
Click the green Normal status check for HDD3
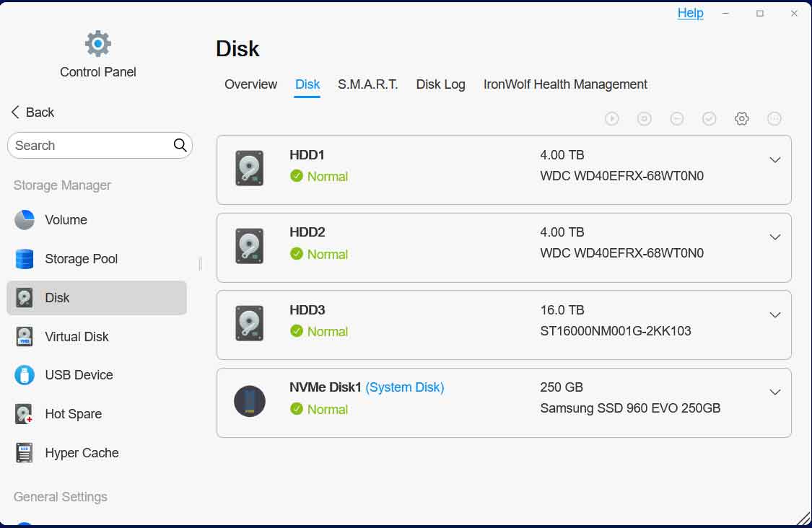[296, 331]
